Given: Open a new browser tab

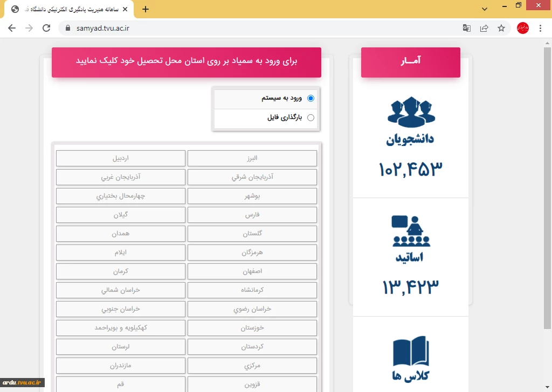Looking at the screenshot, I should click(x=146, y=10).
